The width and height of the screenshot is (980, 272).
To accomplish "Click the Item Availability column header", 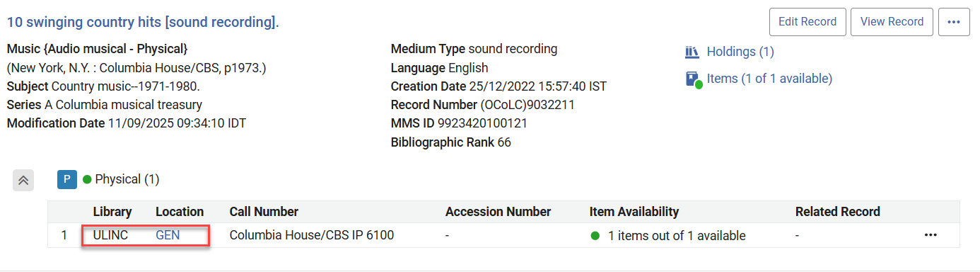I will point(634,212).
